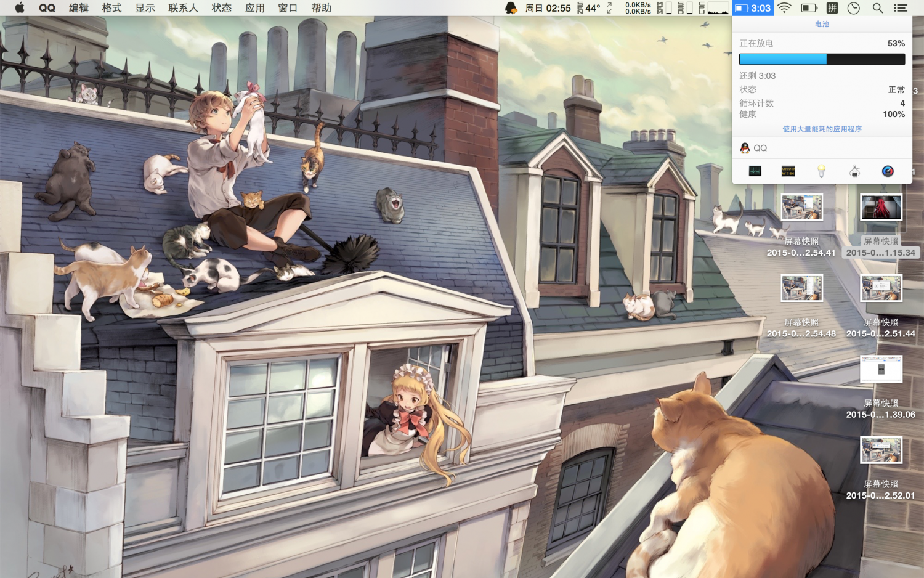Select the QQ entry in the battery panel
Image resolution: width=924 pixels, height=578 pixels.
coord(822,148)
